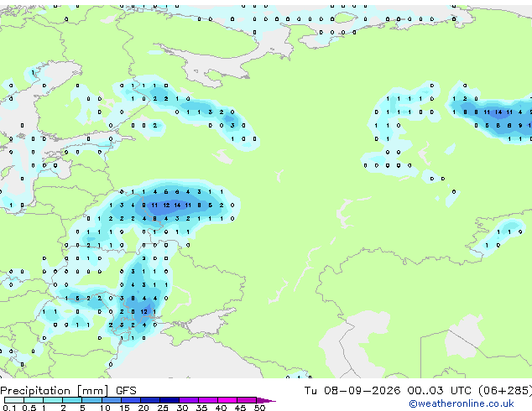Viewport: 532px width, 411px height.
Task: Click the '14' value between two '11's at right
Action: 498,112
